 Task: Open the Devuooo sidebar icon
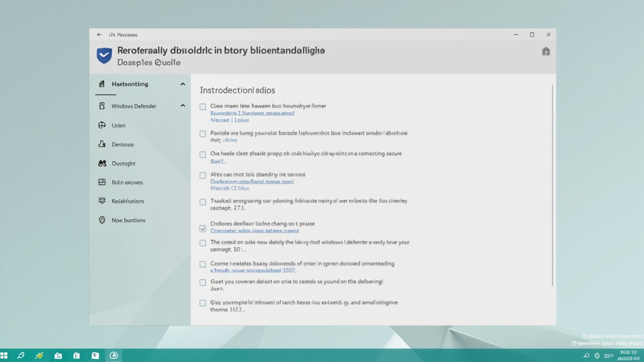click(102, 144)
